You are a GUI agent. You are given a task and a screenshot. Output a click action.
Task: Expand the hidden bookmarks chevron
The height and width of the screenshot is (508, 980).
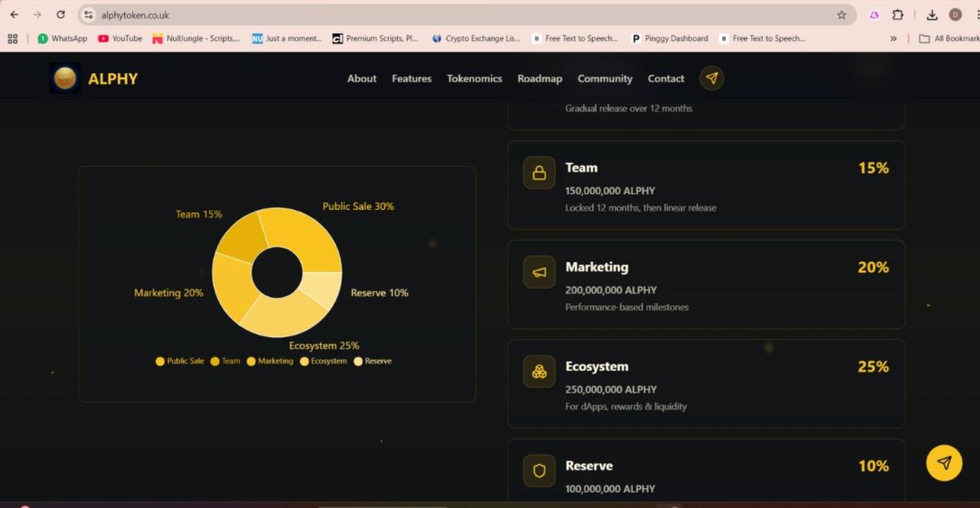893,38
